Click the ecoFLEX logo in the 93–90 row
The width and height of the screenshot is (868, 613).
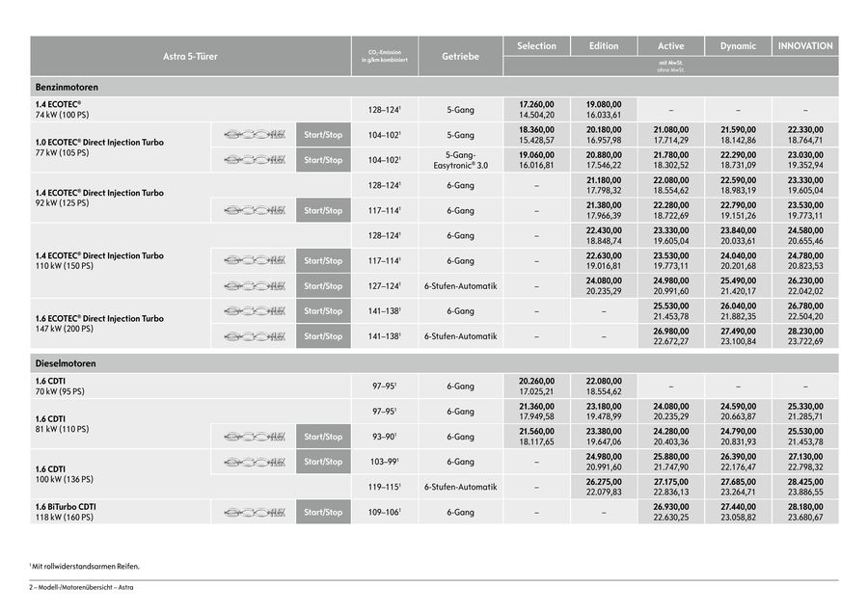(254, 437)
